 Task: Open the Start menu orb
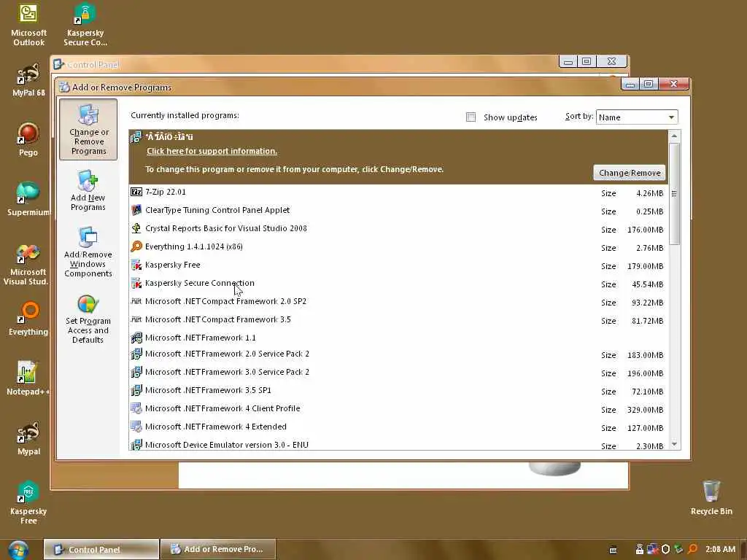click(18, 550)
